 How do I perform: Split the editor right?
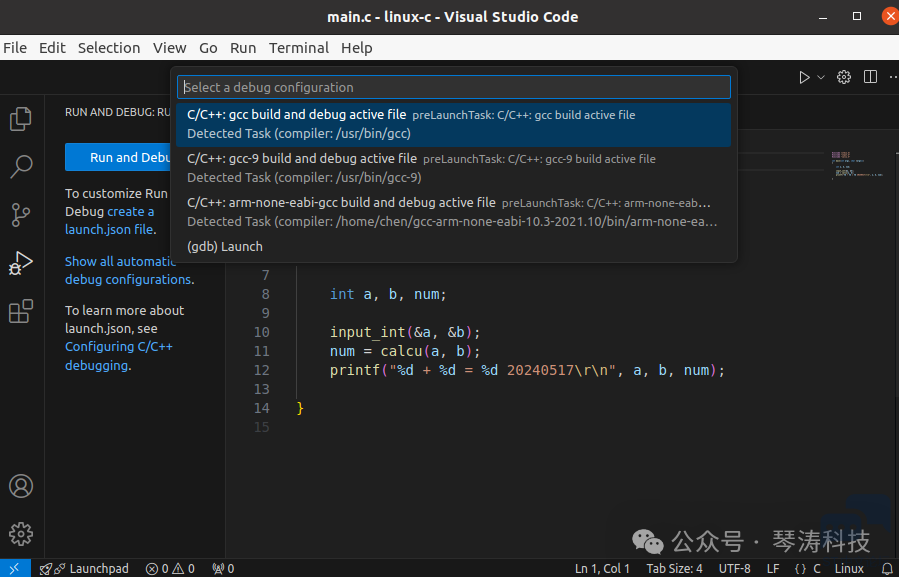click(870, 77)
